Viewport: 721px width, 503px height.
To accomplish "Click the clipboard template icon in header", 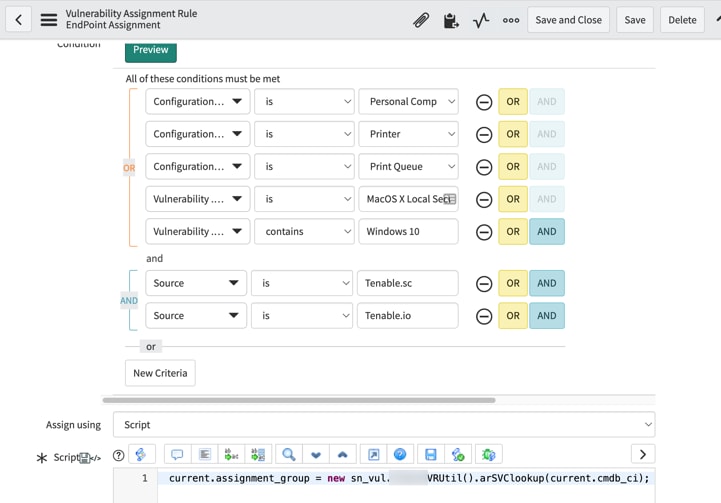I will pyautogui.click(x=451, y=20).
